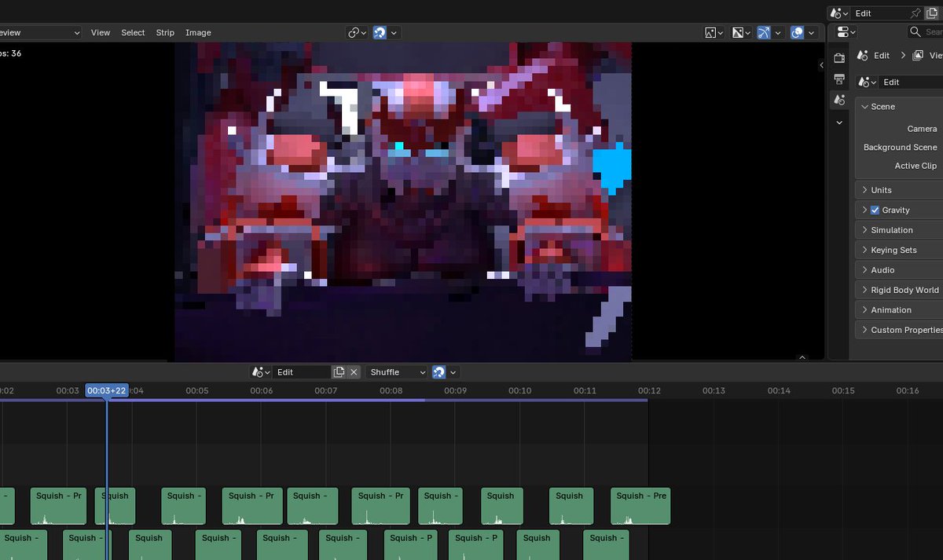The image size is (943, 560).
Task: Open sequencer snapping options arrow
Action: [x=453, y=372]
